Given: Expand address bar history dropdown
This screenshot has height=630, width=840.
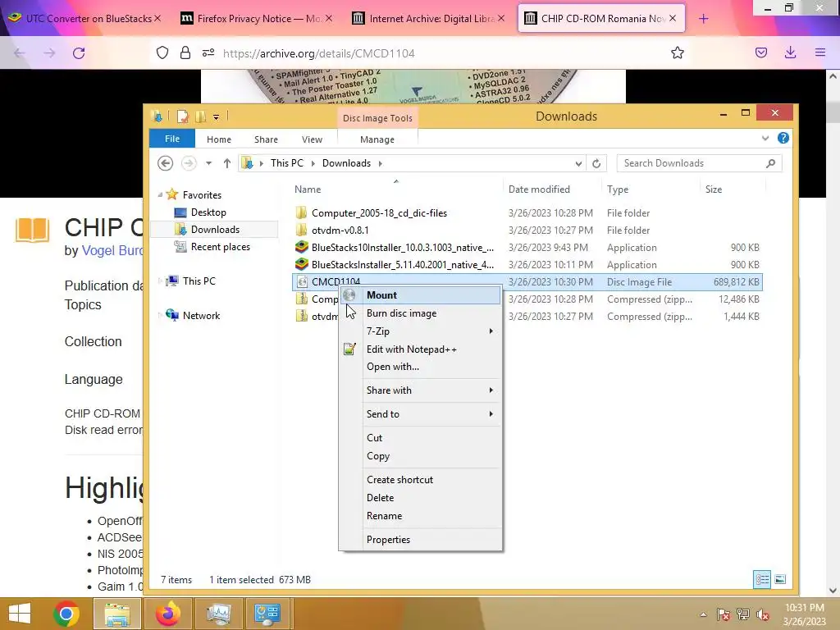Looking at the screenshot, I should [x=578, y=163].
